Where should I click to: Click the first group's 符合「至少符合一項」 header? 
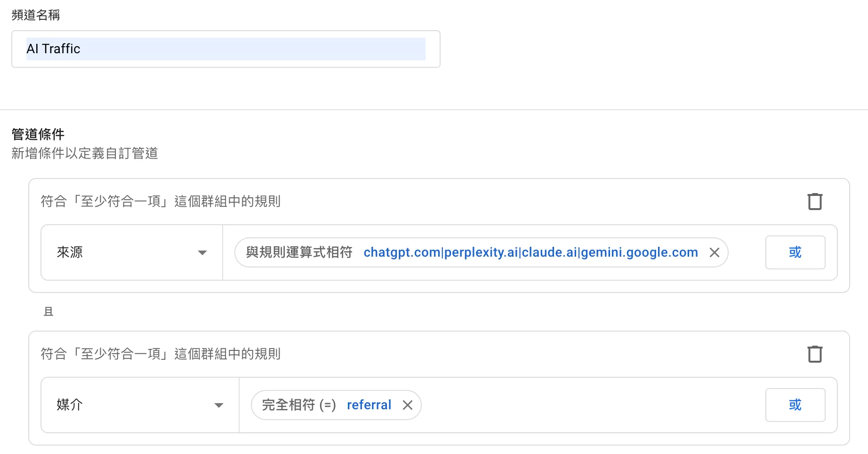(x=161, y=202)
